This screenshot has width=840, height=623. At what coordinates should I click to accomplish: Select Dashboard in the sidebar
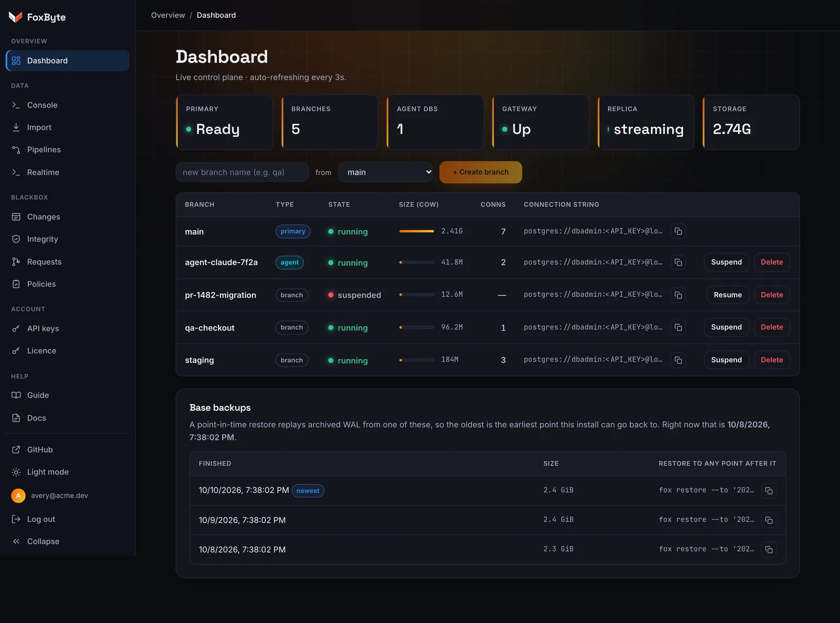click(67, 60)
